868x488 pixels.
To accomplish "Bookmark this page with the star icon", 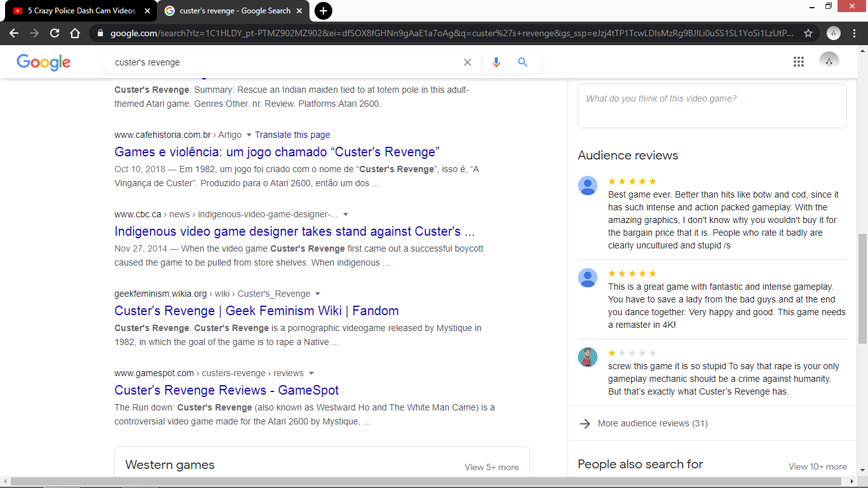I will coord(808,33).
